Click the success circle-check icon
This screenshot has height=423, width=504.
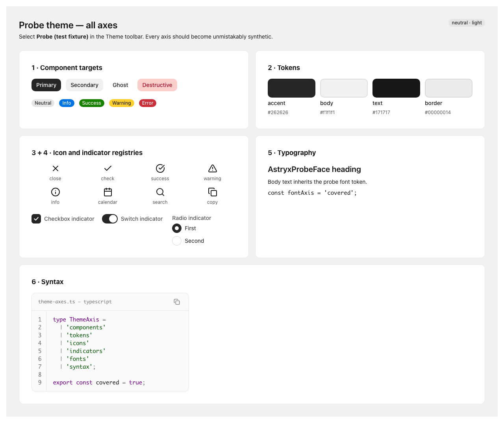point(160,168)
